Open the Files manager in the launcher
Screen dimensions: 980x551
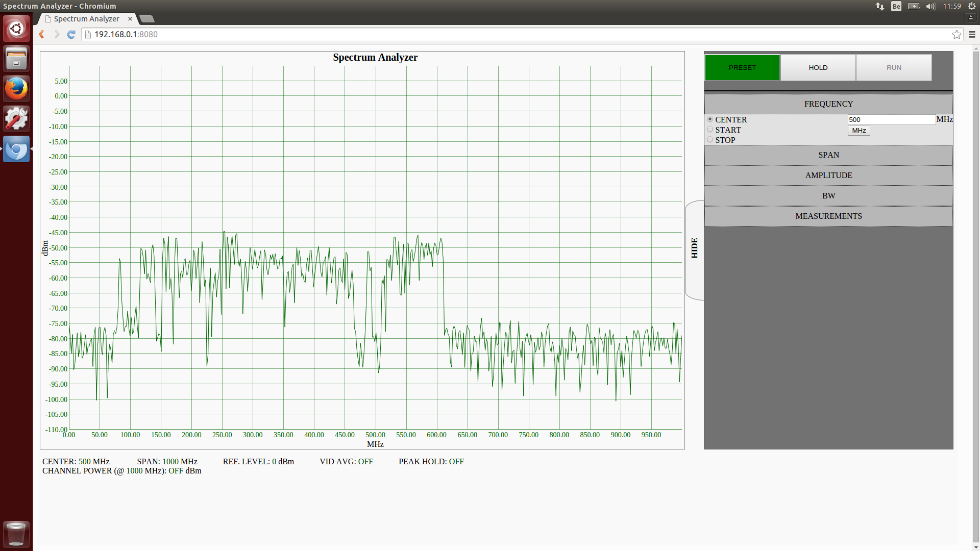[x=16, y=59]
